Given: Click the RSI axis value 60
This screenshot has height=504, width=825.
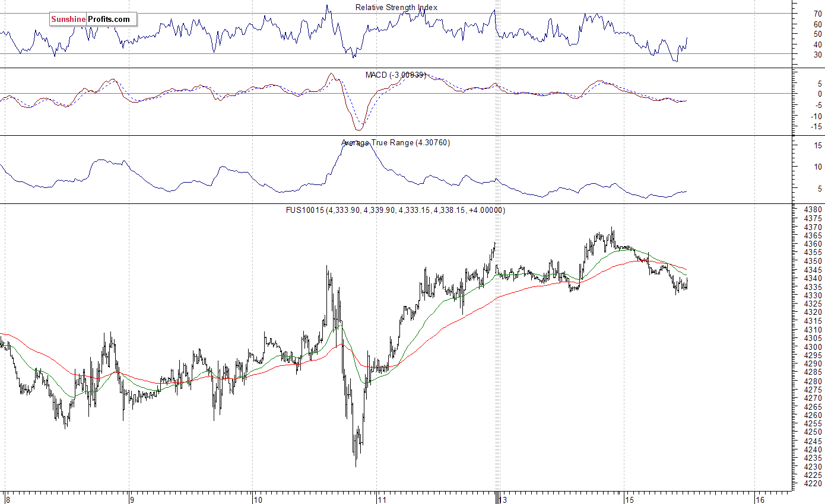Looking at the screenshot, I should click(x=817, y=24).
